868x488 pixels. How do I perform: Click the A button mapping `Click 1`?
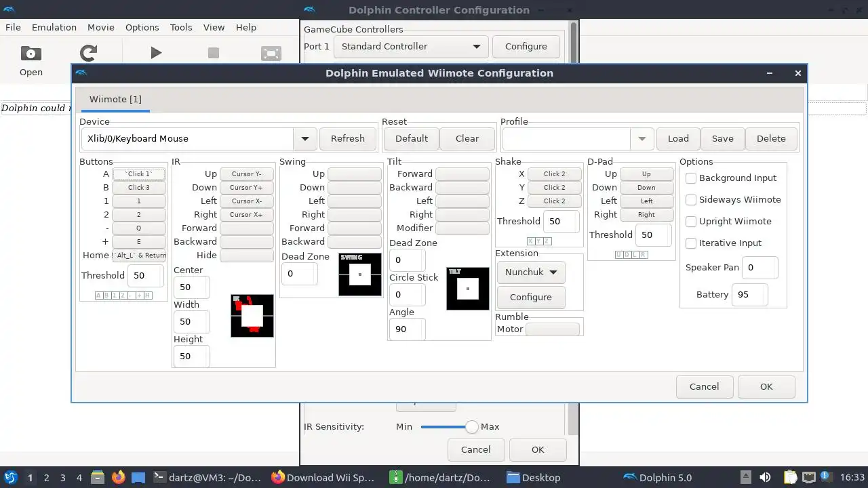pyautogui.click(x=139, y=174)
